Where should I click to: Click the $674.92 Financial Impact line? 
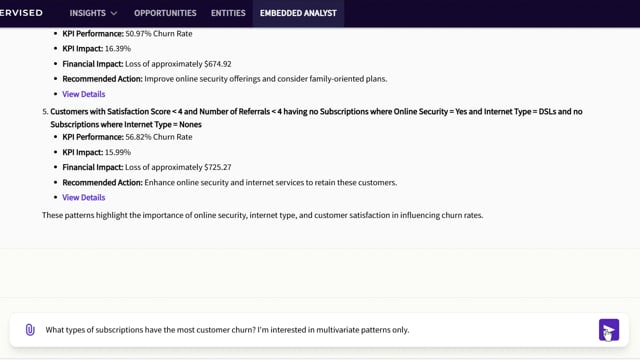[147, 64]
